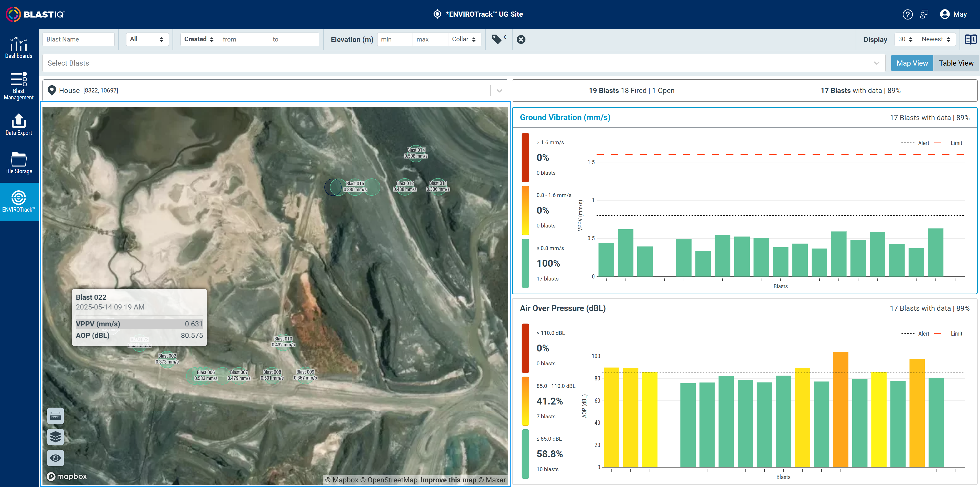The height and width of the screenshot is (487, 980).
Task: Clear filters with the X circle icon
Action: 521,39
